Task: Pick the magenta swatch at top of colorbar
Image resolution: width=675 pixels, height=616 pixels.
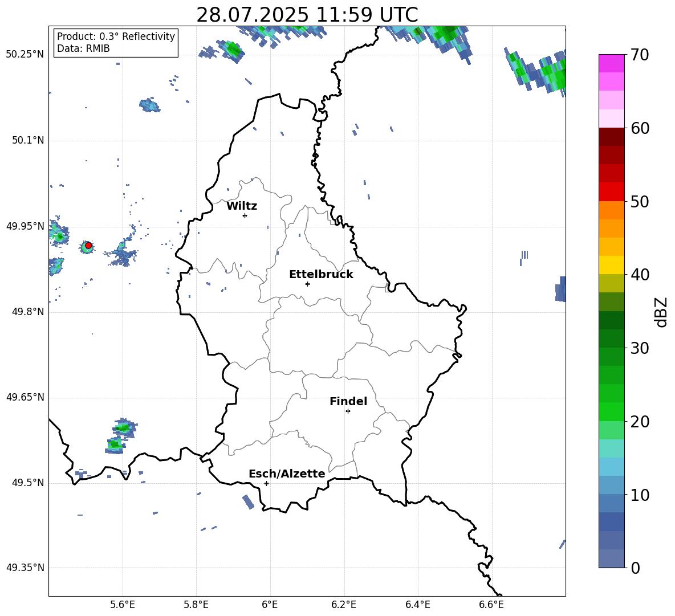Action: pyautogui.click(x=611, y=63)
